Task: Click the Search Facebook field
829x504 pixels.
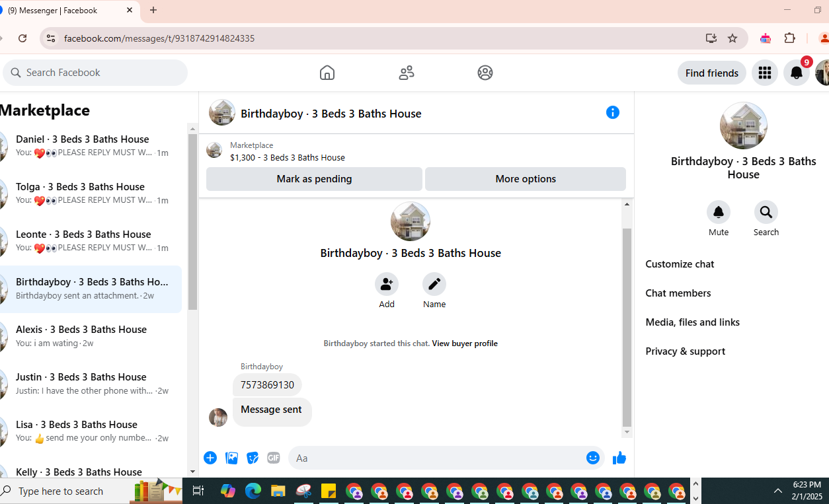Action: click(x=95, y=73)
